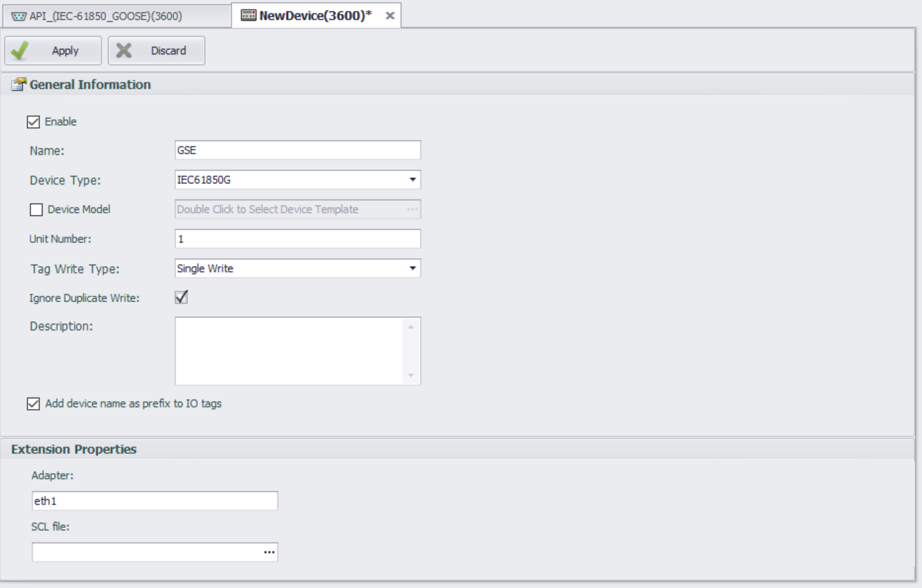Image resolution: width=922 pixels, height=588 pixels.
Task: Toggle Ignore Duplicate Write checkbox
Action: 181,298
